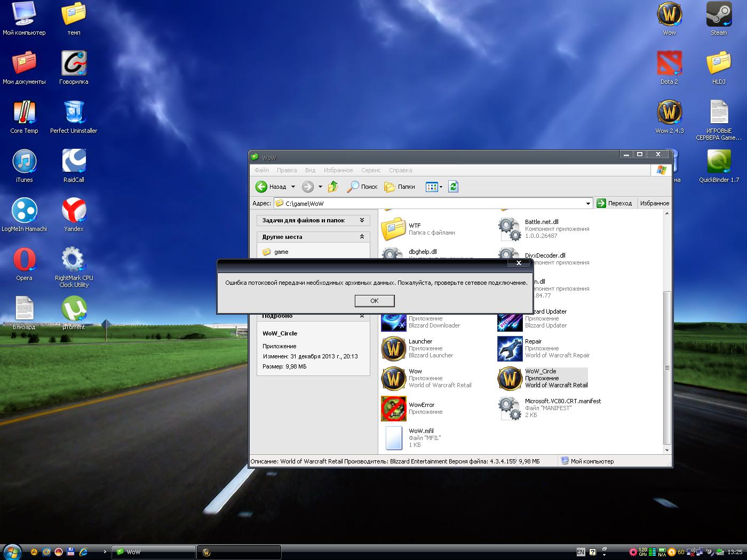The height and width of the screenshot is (560, 747).
Task: Select the Yandex browser desktop icon
Action: (x=74, y=215)
